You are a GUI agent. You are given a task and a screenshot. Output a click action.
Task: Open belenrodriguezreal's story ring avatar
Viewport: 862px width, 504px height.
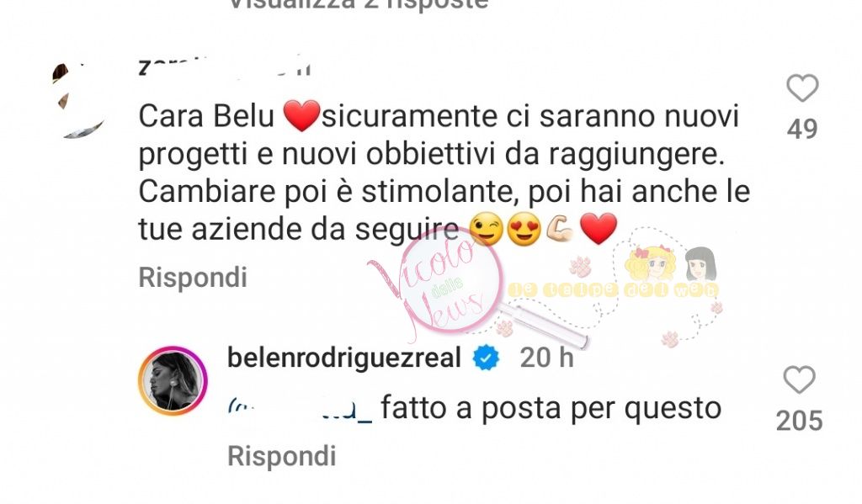tap(172, 380)
